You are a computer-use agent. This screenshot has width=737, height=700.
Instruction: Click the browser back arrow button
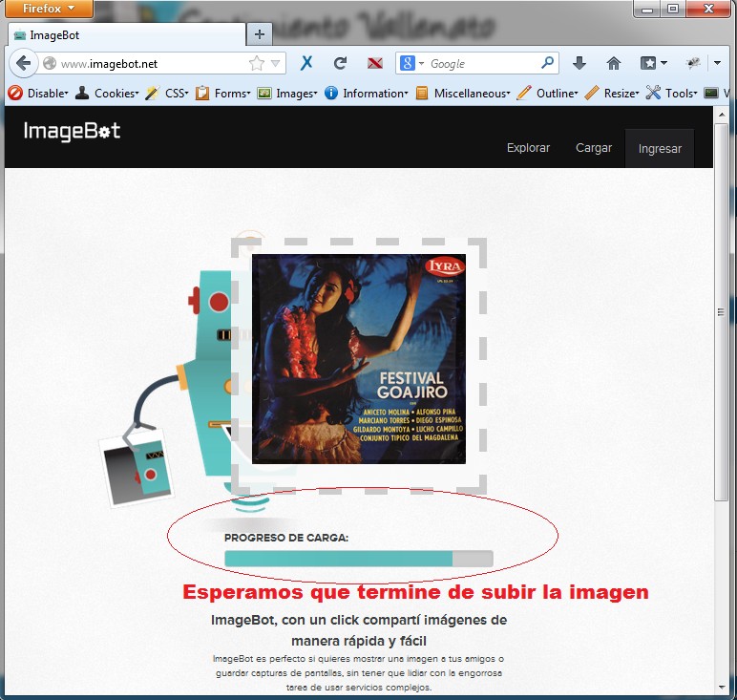click(23, 64)
